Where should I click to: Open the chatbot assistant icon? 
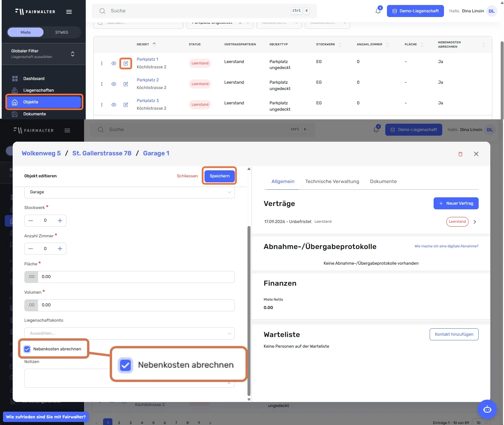tap(487, 409)
